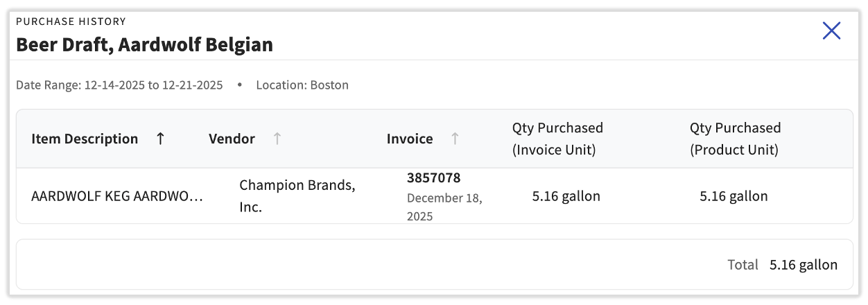
Task: Sort by the Item Description header label
Action: [85, 139]
